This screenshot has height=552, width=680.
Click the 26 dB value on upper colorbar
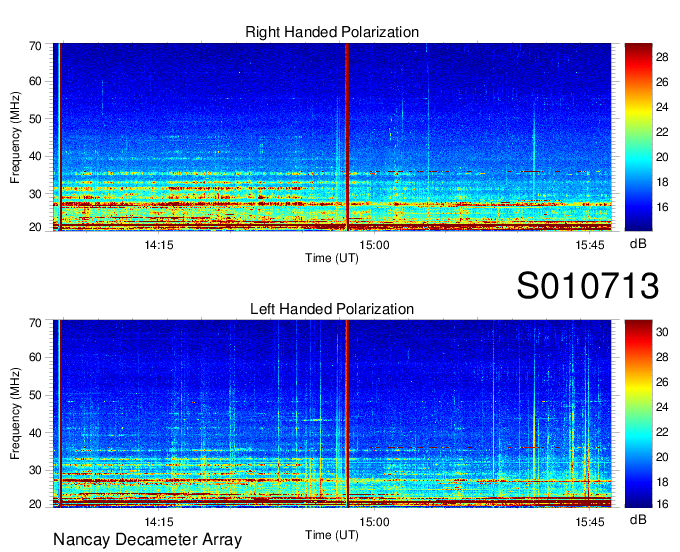(x=662, y=82)
